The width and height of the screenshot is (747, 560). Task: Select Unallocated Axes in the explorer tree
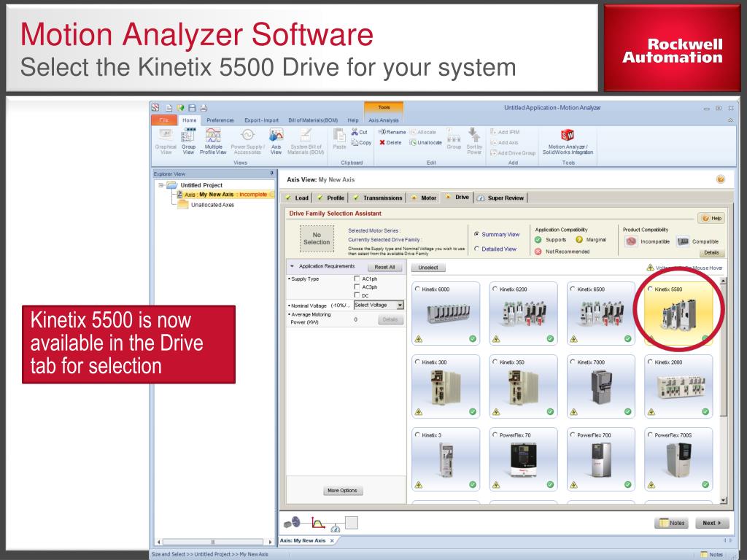(x=212, y=205)
